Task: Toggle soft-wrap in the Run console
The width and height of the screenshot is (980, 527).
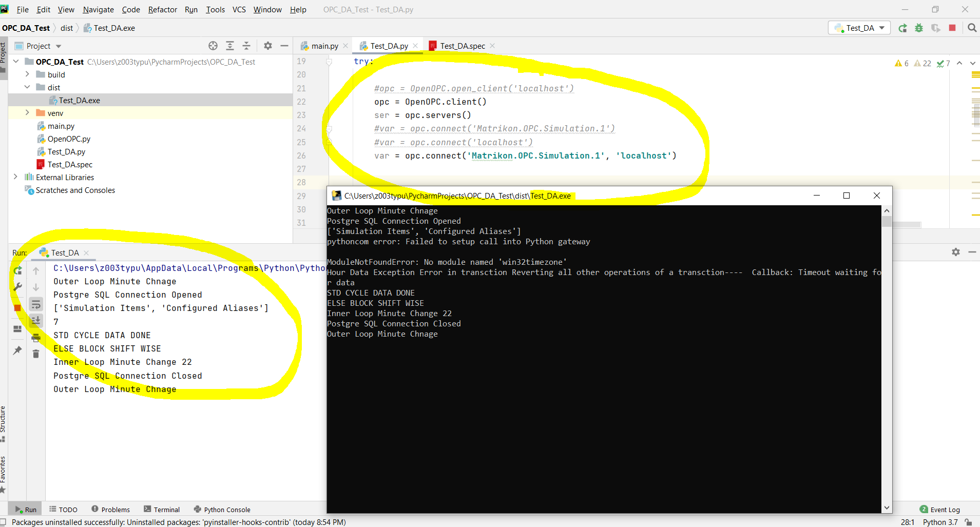Action: [x=35, y=304]
